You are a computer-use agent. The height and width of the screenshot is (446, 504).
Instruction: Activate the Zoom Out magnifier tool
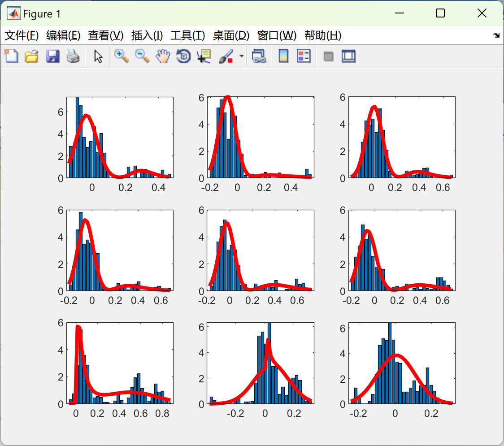click(142, 56)
